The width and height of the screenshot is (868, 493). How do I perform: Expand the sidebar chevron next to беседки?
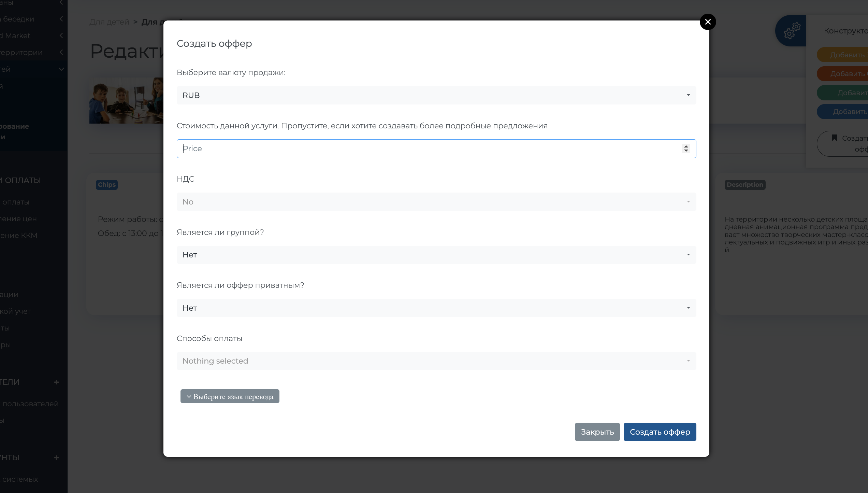pos(61,19)
